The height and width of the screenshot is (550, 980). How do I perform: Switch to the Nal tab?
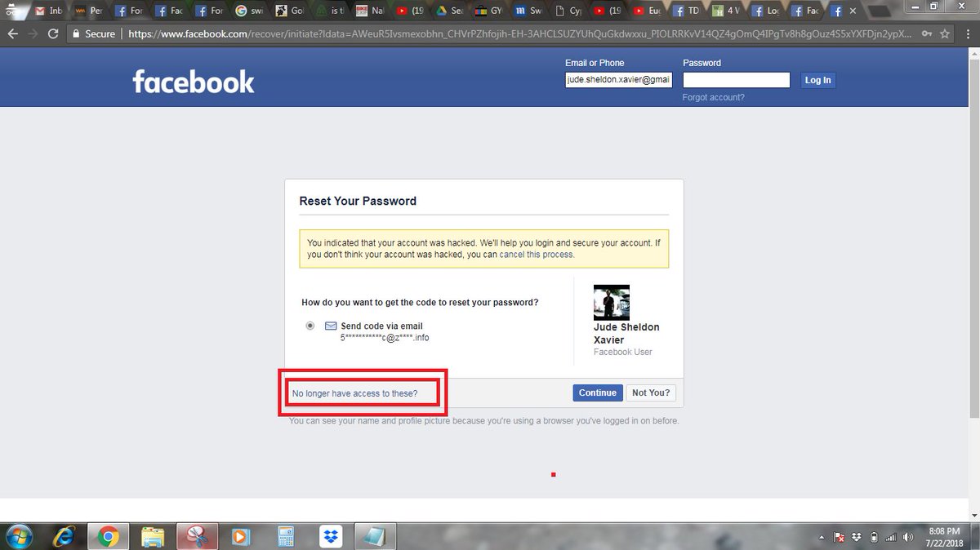coord(369,11)
